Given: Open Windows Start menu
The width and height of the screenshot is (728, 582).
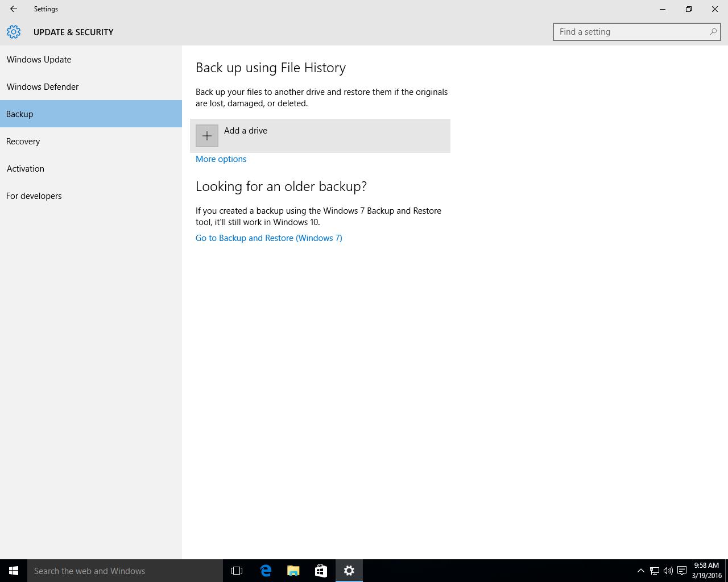Looking at the screenshot, I should click(x=14, y=571).
